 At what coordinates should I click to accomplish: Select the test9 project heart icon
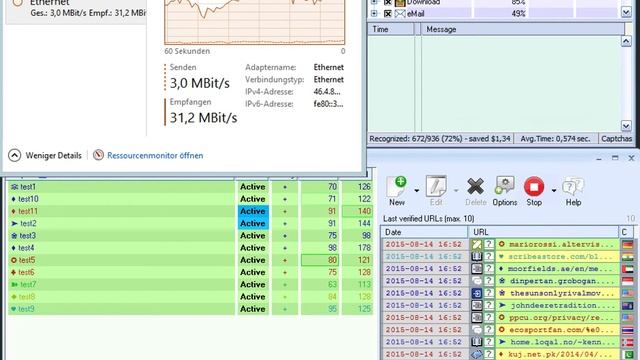pyautogui.click(x=13, y=309)
